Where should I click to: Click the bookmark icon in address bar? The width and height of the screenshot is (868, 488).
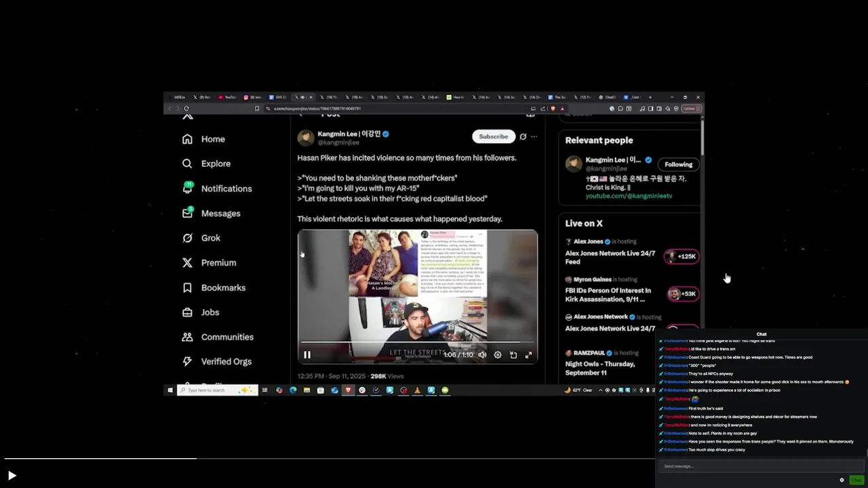[257, 108]
